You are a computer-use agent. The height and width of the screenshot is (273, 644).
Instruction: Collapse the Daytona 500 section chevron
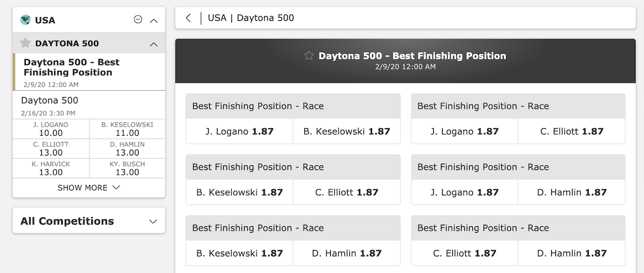[x=153, y=44]
